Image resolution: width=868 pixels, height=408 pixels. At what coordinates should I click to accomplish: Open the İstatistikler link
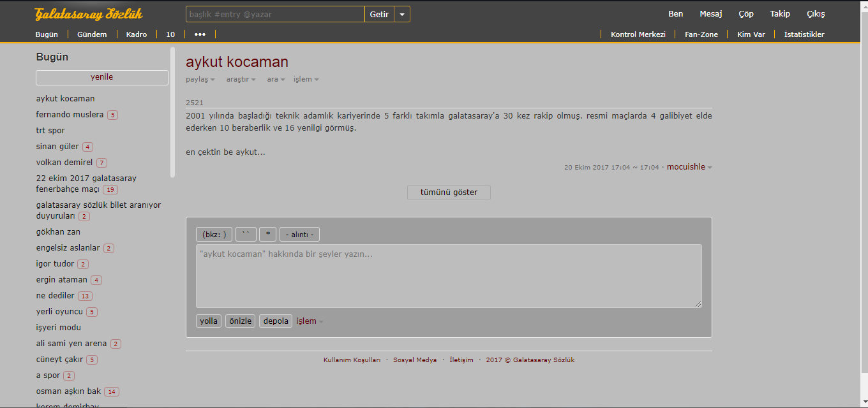pyautogui.click(x=804, y=34)
